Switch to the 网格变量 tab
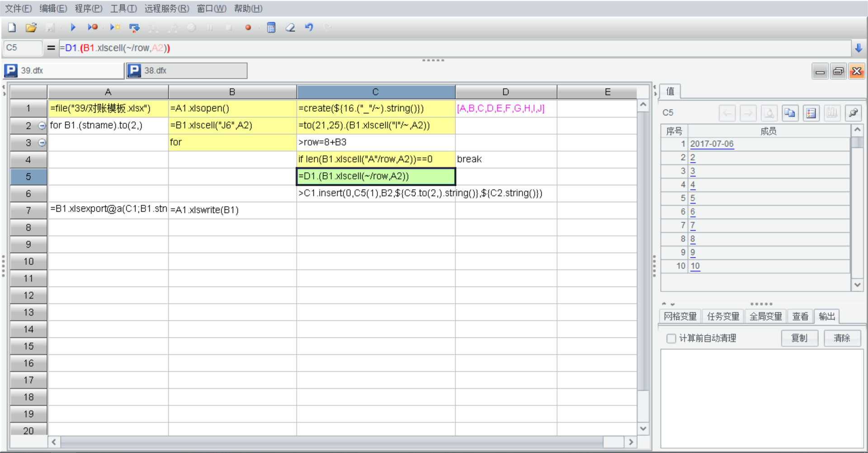The image size is (868, 453). coord(680,316)
